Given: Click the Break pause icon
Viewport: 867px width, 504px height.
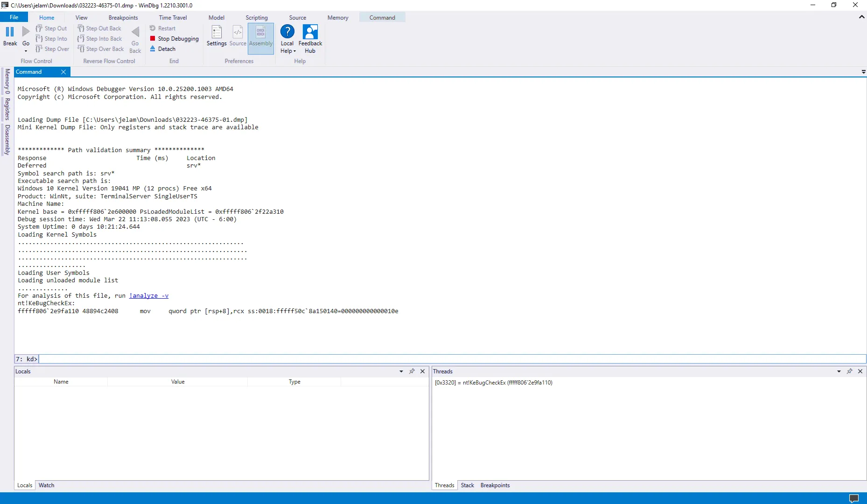Looking at the screenshot, I should pos(10,32).
